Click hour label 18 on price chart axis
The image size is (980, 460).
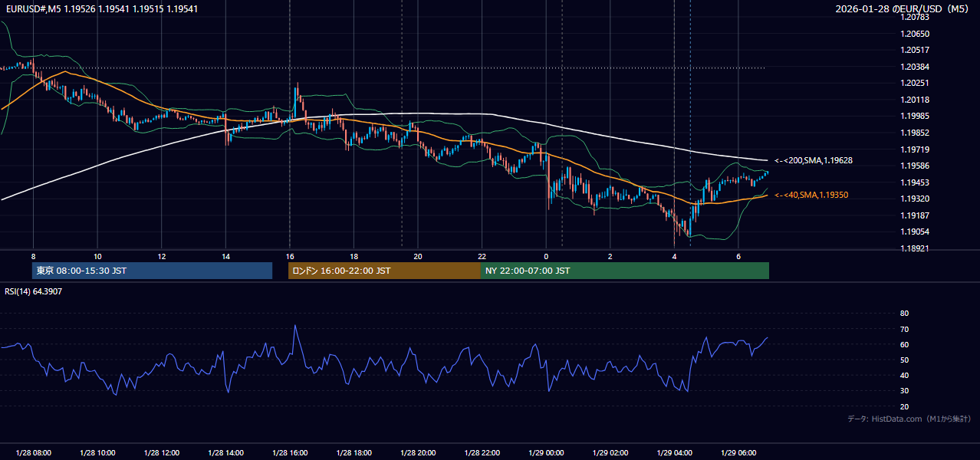[x=354, y=256]
